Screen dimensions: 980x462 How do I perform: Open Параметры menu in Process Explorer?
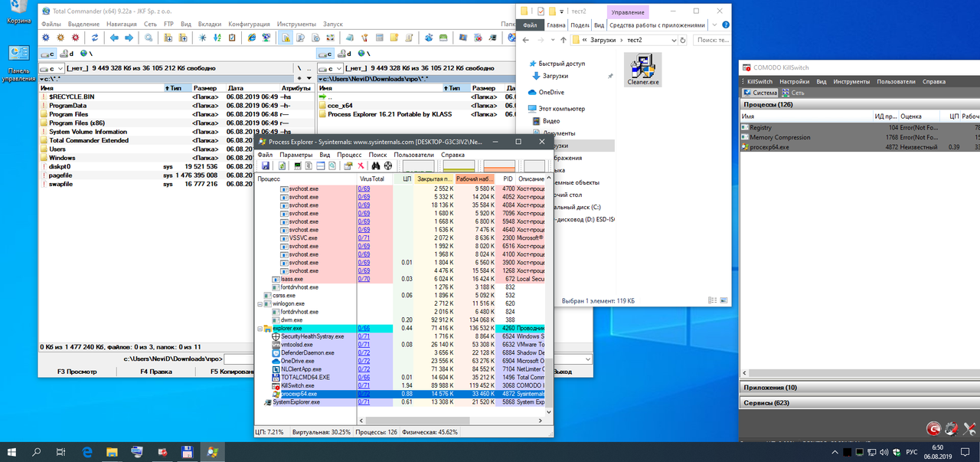coord(296,155)
